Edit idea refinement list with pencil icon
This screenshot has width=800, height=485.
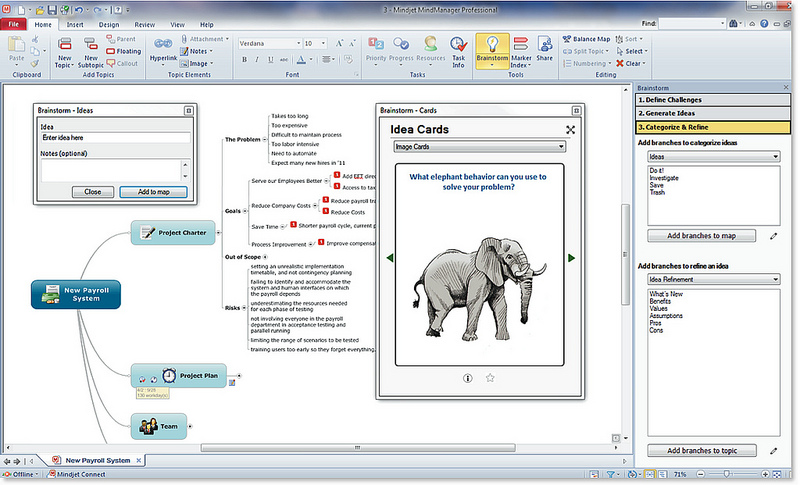click(x=773, y=451)
